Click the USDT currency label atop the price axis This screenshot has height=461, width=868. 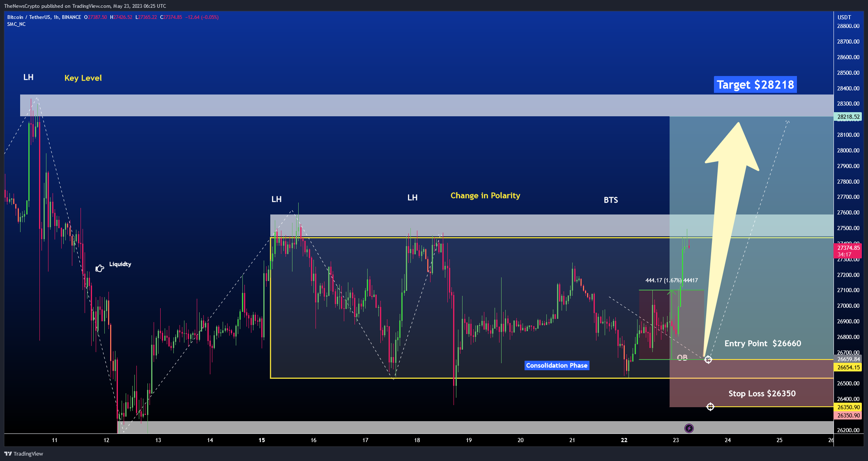click(844, 17)
